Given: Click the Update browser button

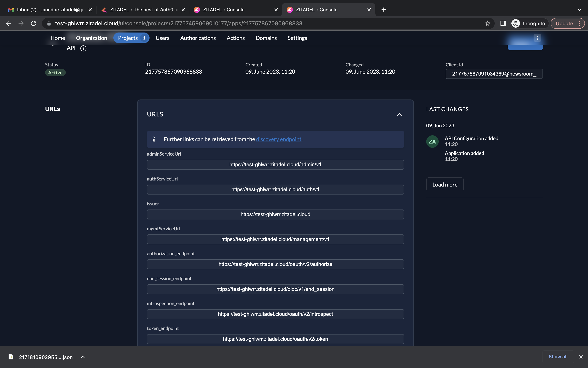Looking at the screenshot, I should pos(564,23).
